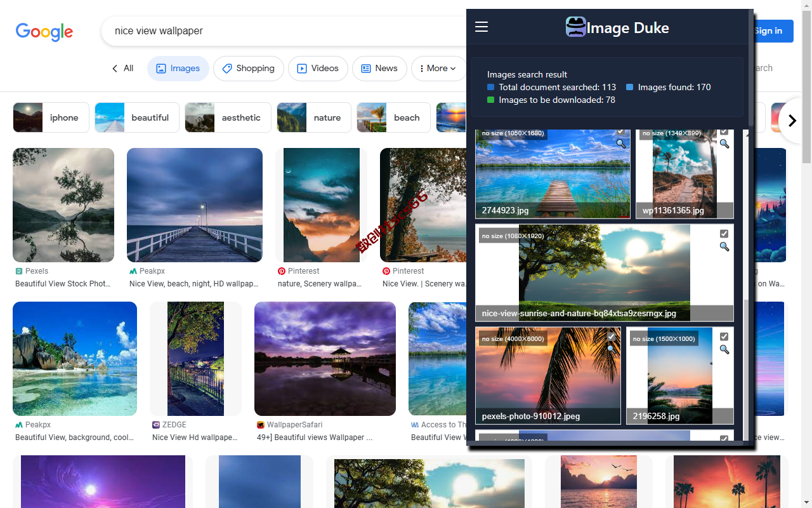Click the browser page vertical scrollbar
812x508 pixels.
click(x=807, y=87)
